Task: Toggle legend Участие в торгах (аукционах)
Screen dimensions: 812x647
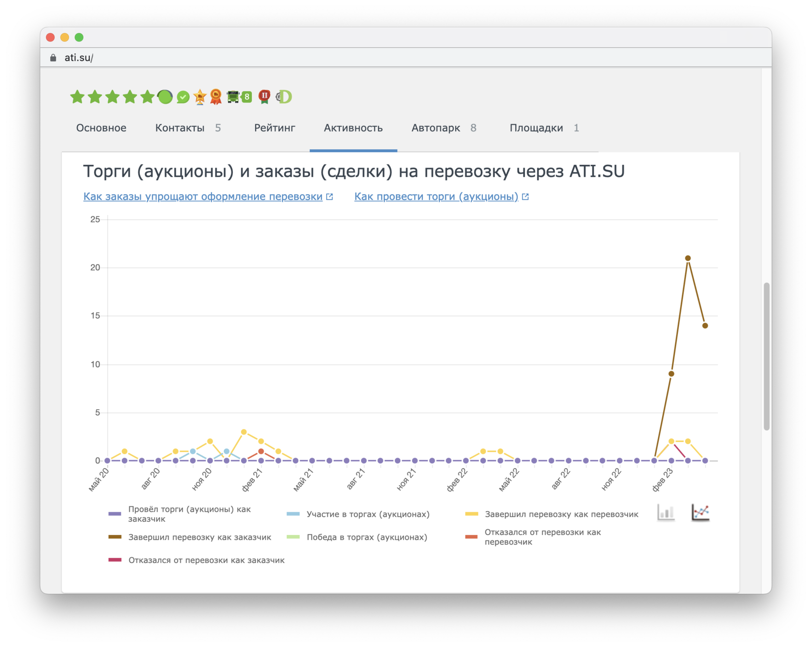Action: (358, 514)
